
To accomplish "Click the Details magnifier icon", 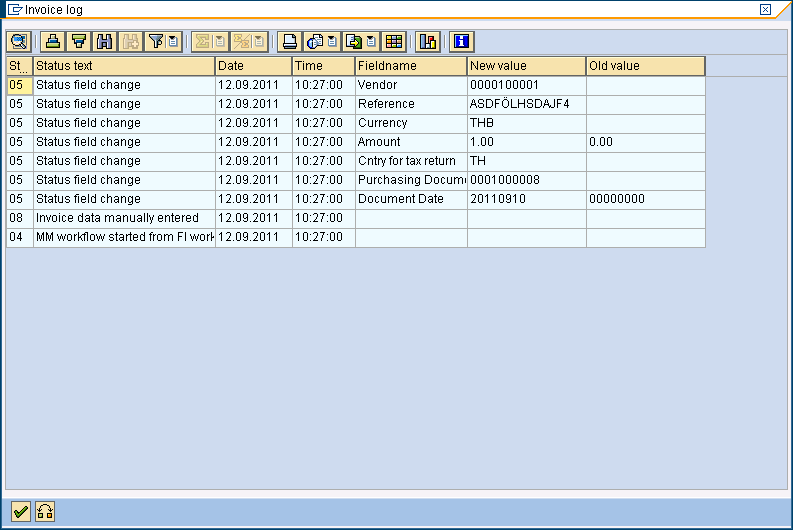I will 19,41.
